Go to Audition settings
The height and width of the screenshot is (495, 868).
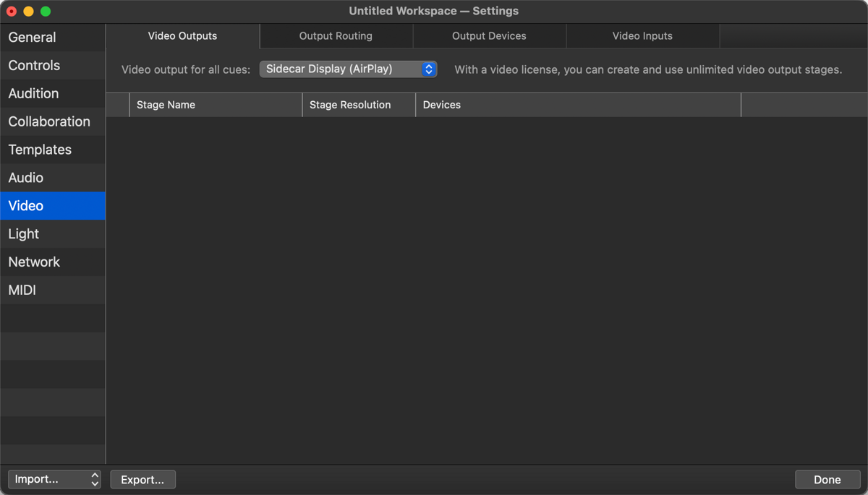point(53,94)
